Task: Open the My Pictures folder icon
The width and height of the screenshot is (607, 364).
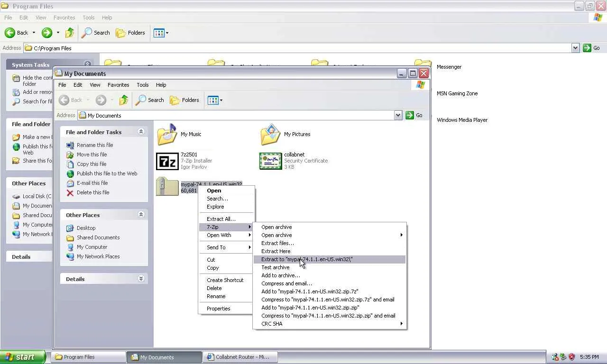Action: coord(270,135)
